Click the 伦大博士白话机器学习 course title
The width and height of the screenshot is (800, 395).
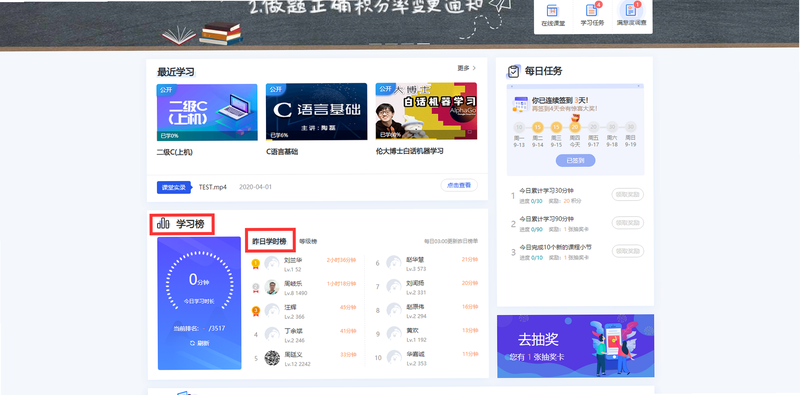(x=410, y=151)
